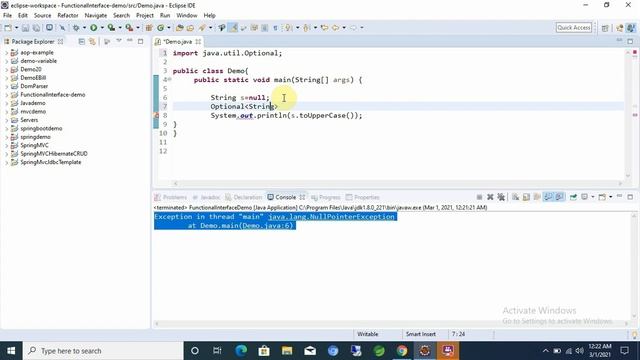Viewport: 640px width, 360px height.
Task: Click the New Java Package icon
Action: click(149, 28)
